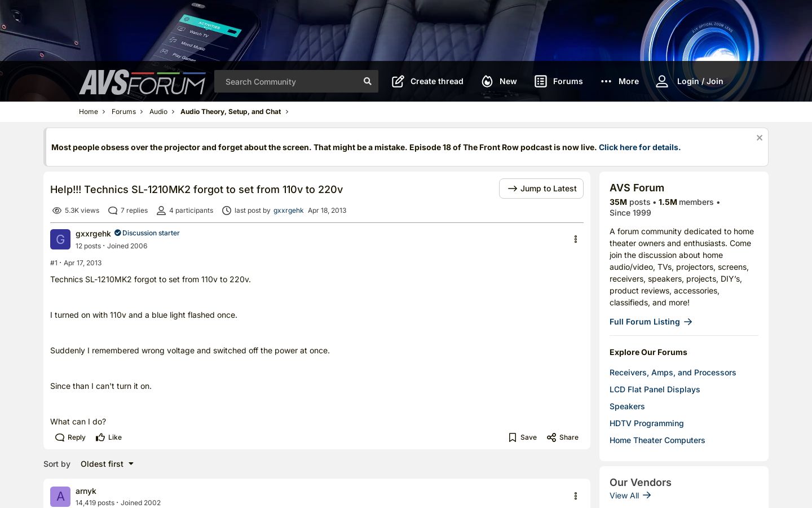Click the Save button text

click(x=528, y=437)
